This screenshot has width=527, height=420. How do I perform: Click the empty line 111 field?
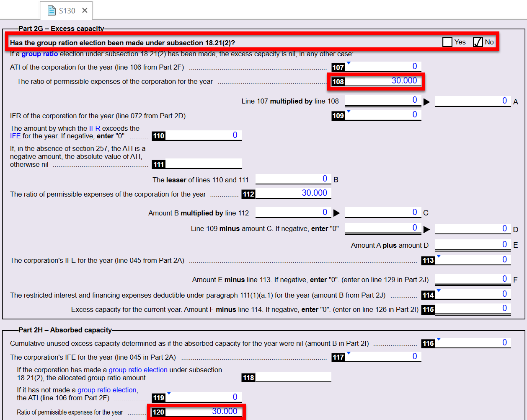[203, 164]
